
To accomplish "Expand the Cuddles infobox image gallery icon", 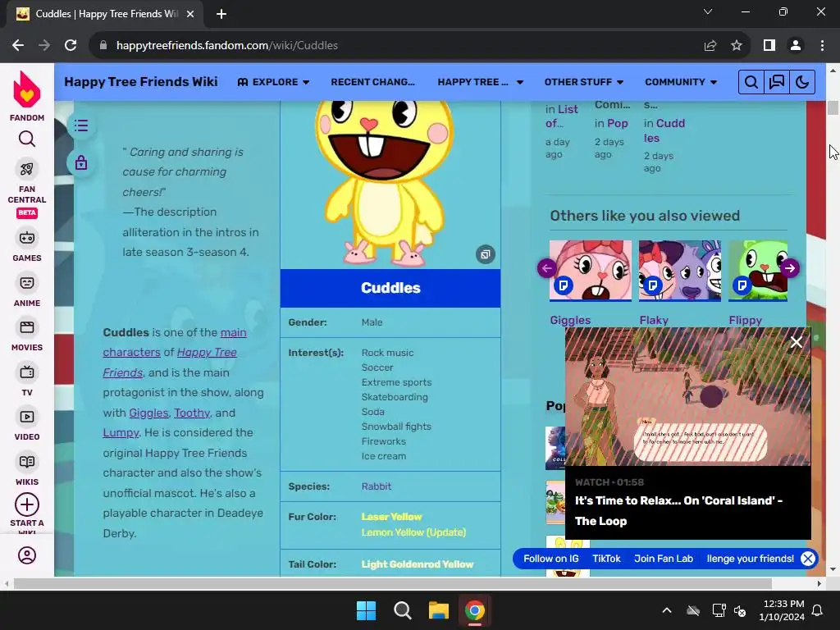I will point(486,254).
